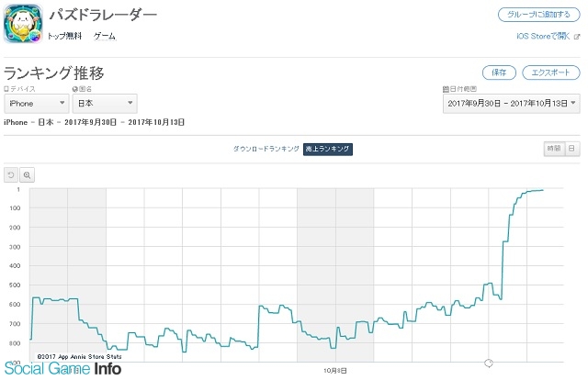
Task: Click the トップ無料 category link
Action: (64, 36)
